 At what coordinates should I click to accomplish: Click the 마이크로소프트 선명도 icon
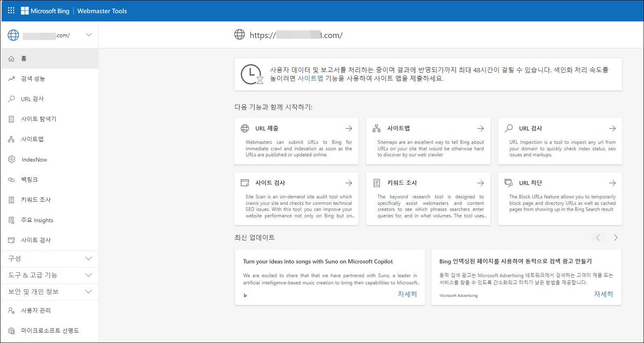[11, 330]
